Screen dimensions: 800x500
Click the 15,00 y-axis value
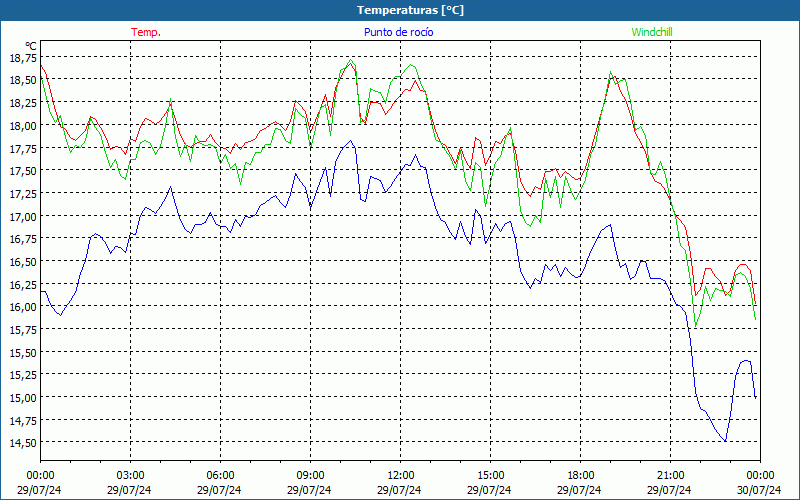point(23,397)
